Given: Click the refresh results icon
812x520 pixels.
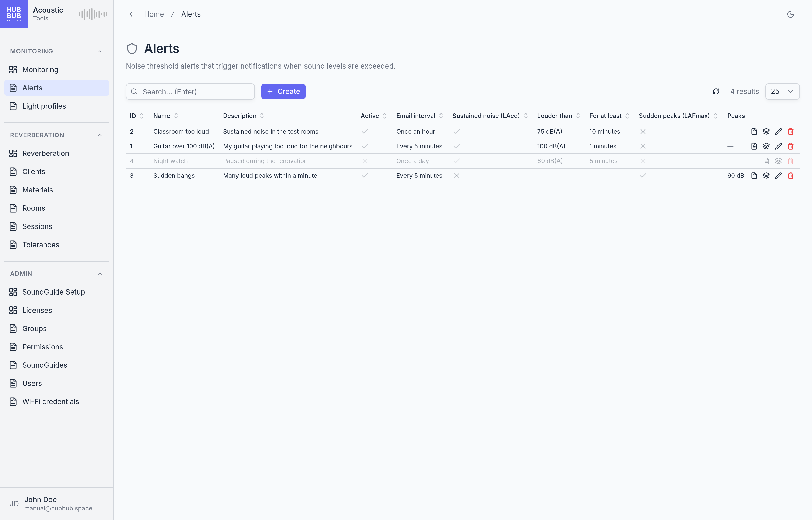Looking at the screenshot, I should click(x=716, y=91).
